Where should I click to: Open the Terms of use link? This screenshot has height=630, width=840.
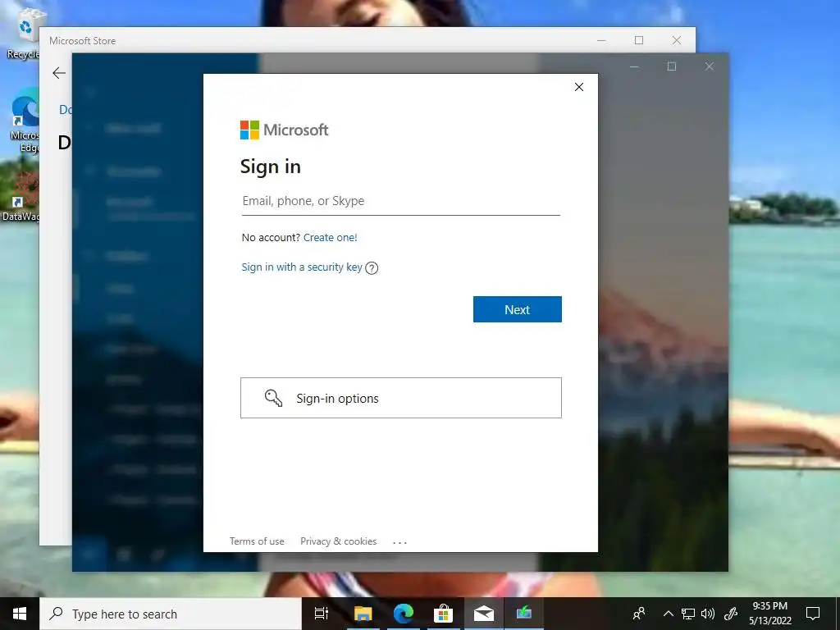coord(257,541)
